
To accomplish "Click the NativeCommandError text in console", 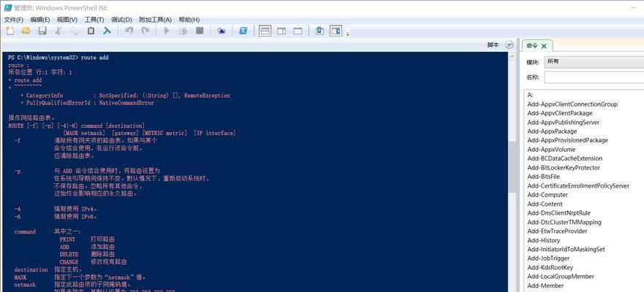I will coord(126,103).
